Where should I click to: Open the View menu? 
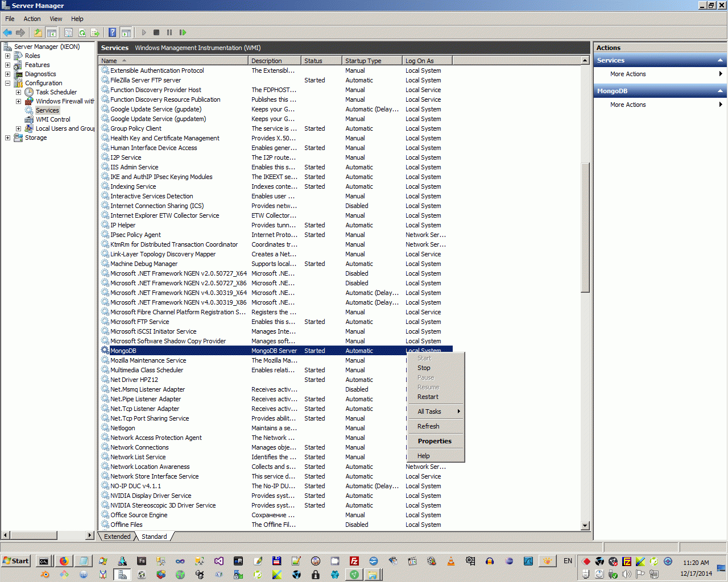coord(56,19)
